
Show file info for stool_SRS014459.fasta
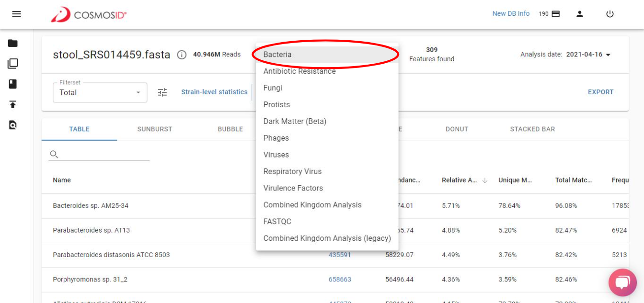pos(182,55)
